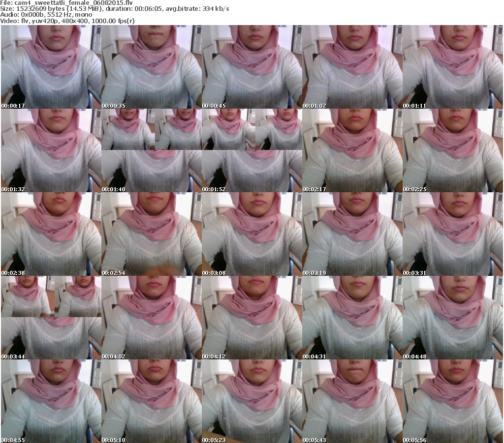Screen dimensions: 504x443
Task: Select the thumbnail timestamped 00:05:43
Action: [x=352, y=401]
